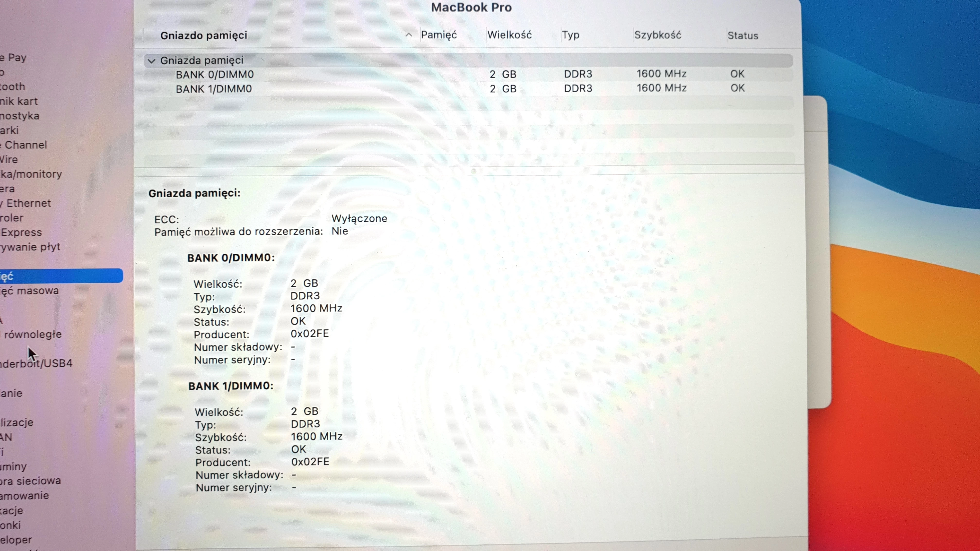Viewport: 980px width, 551px height.
Task: Click 1600 MHz value in BANK 0/DIMM0 table row
Action: 661,74
